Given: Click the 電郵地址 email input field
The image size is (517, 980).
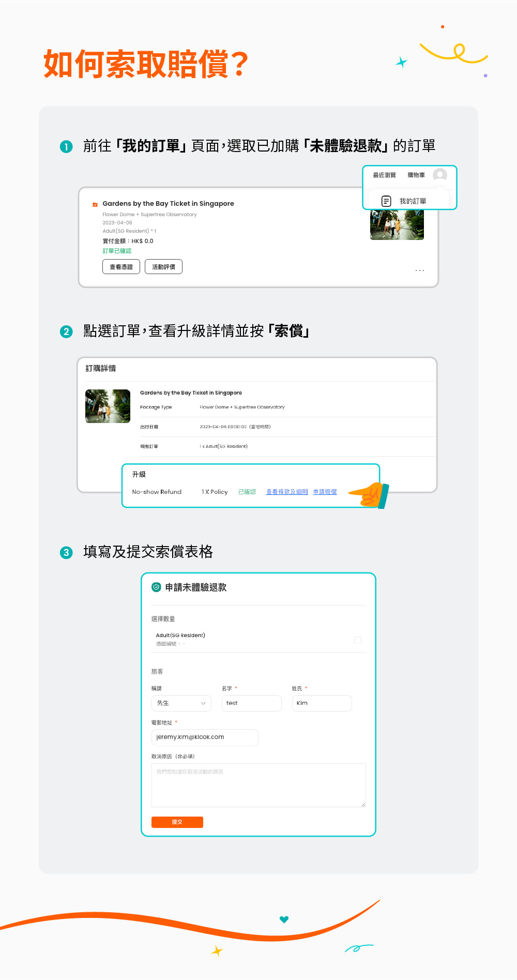Looking at the screenshot, I should click(x=205, y=737).
